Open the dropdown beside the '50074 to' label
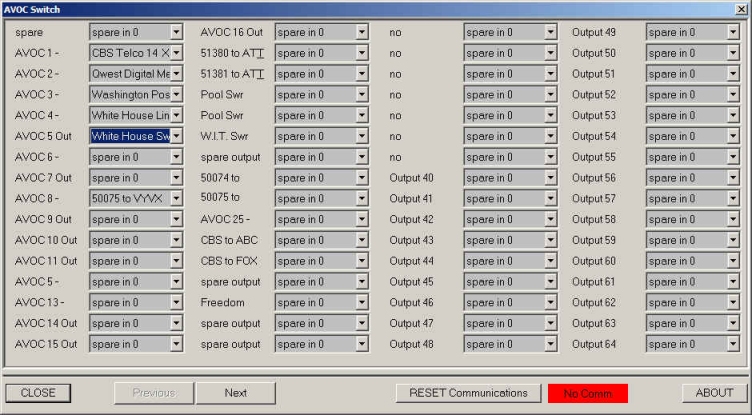752x415 pixels. (x=362, y=178)
